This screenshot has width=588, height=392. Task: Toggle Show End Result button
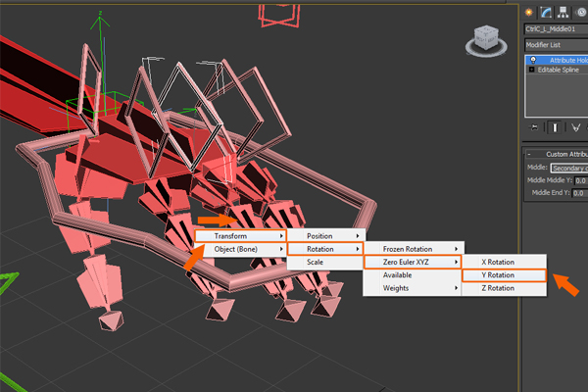pyautogui.click(x=555, y=128)
